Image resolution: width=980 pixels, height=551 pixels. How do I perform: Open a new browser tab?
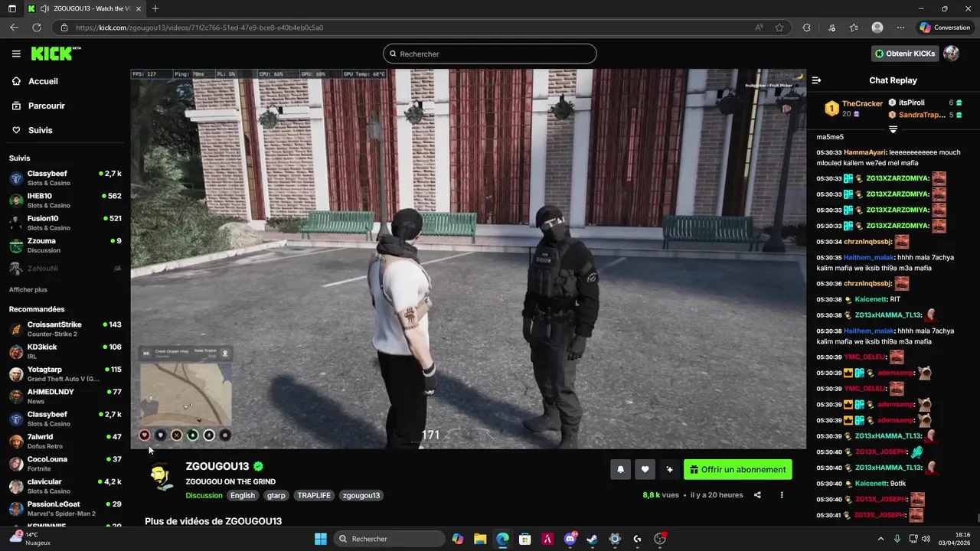(x=155, y=8)
